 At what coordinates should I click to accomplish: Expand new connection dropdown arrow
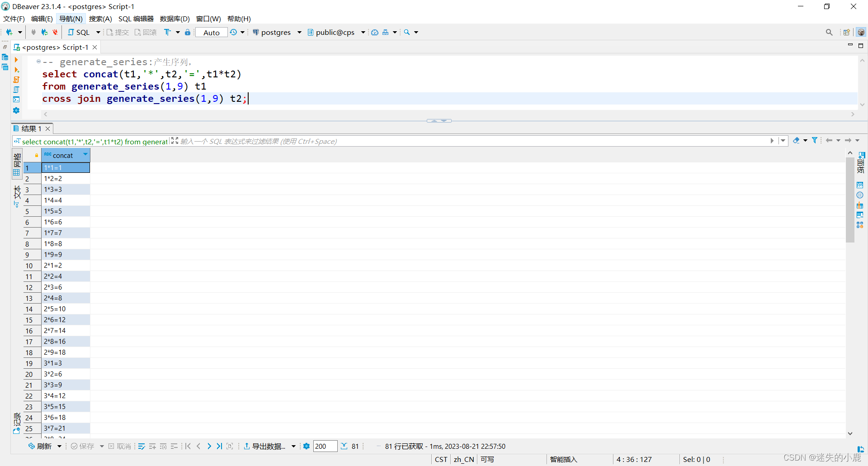coord(20,32)
